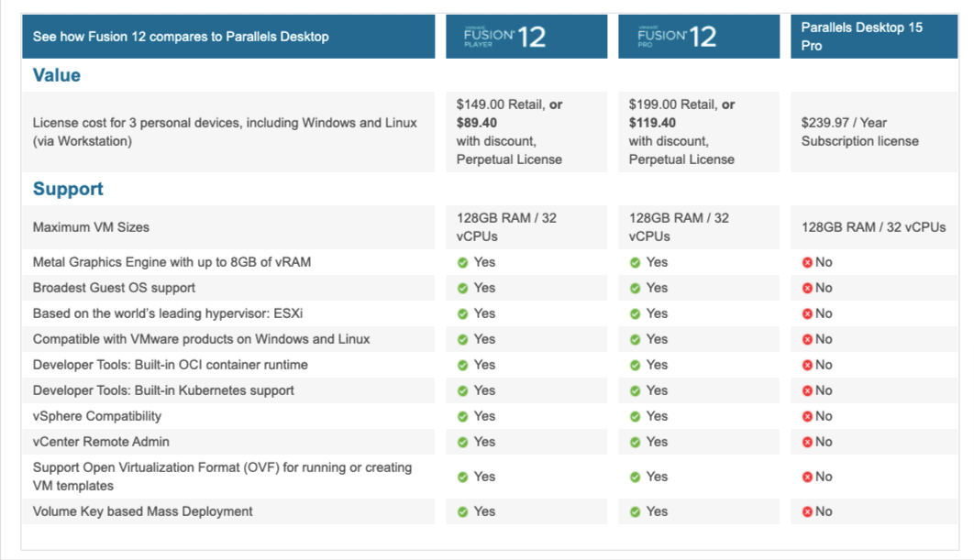This screenshot has height=560, width=974.
Task: Select the Fusion Pro check for VMware products compatibility
Action: coord(635,340)
